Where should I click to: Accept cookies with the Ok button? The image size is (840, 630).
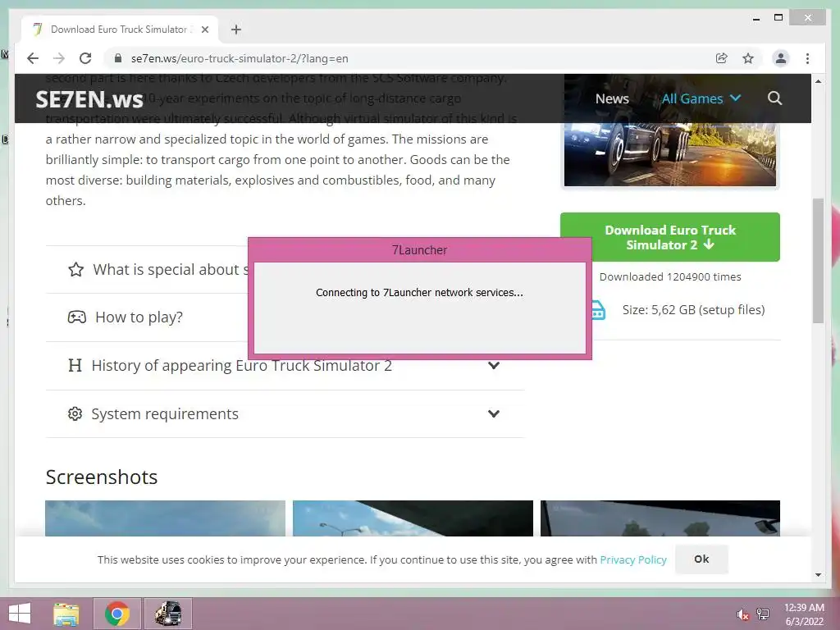(701, 559)
